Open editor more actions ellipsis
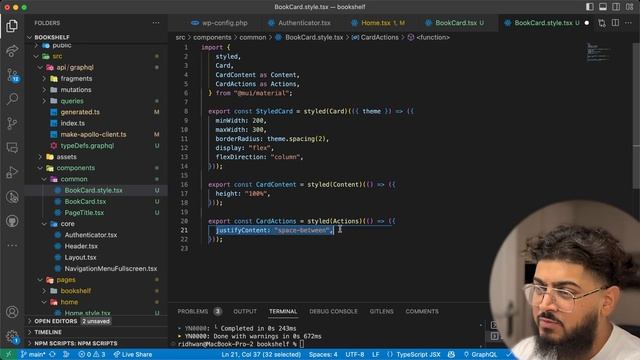 [628, 23]
